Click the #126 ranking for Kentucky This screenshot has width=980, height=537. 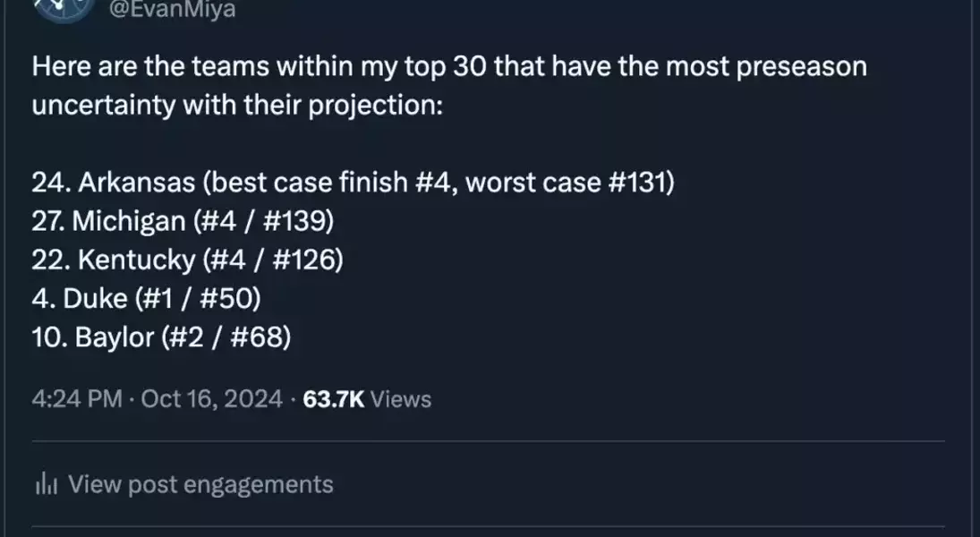click(303, 260)
